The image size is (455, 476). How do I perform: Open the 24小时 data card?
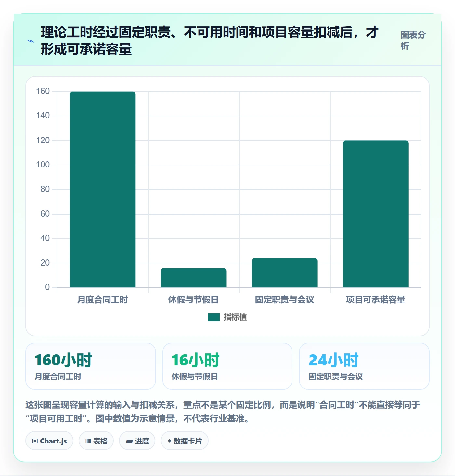coord(364,366)
